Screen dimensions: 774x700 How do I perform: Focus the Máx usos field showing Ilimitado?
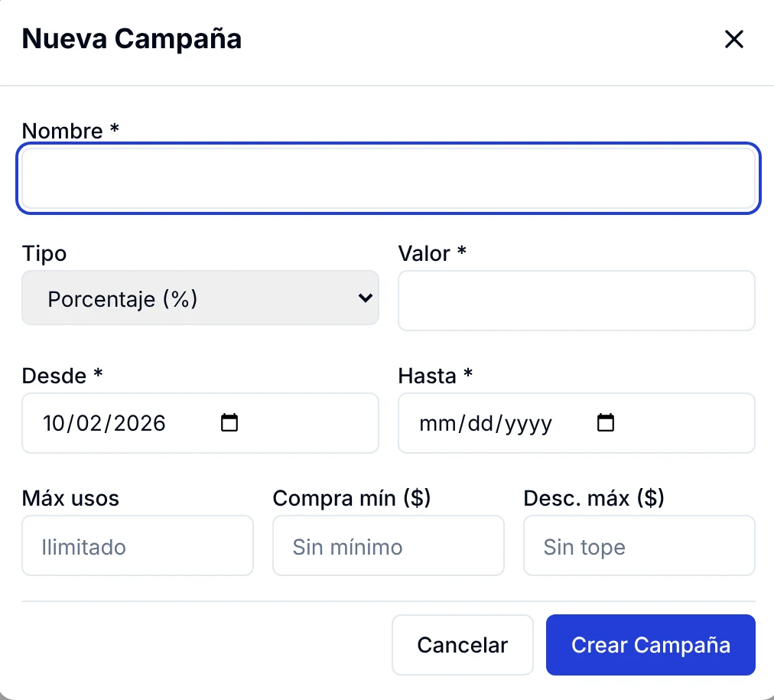coord(138,545)
